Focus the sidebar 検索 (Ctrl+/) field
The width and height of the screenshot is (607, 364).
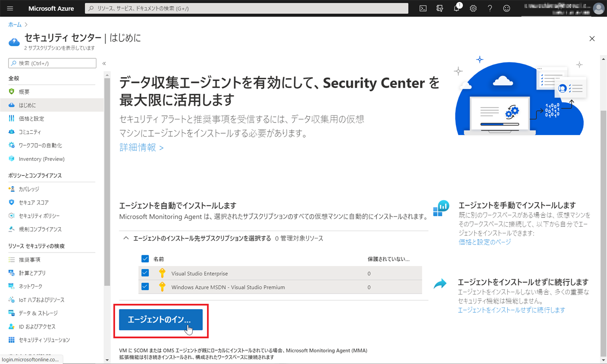click(x=52, y=63)
